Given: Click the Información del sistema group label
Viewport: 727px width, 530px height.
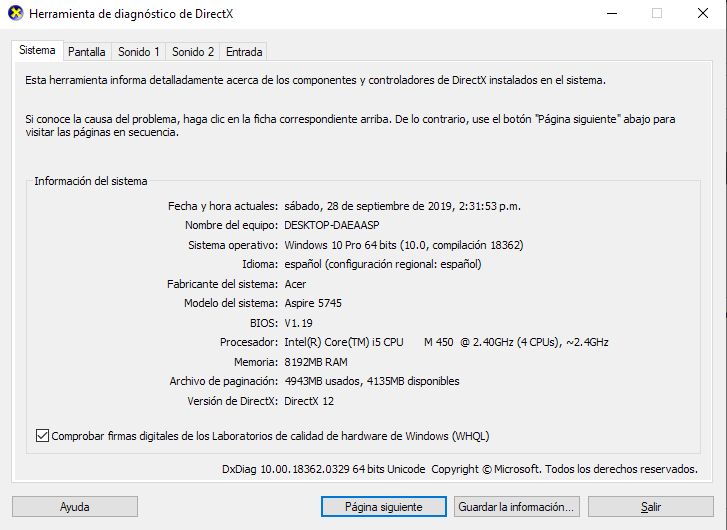Looking at the screenshot, I should coord(91,181).
